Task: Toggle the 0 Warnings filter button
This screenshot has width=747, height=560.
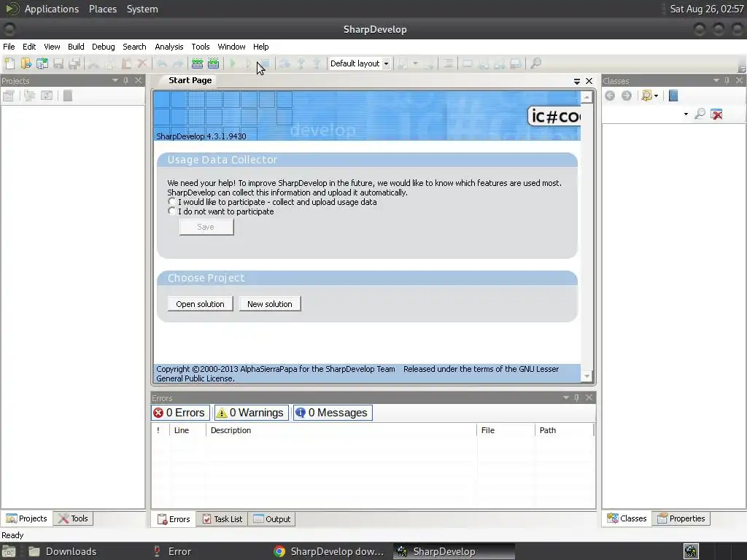Action: coord(251,413)
